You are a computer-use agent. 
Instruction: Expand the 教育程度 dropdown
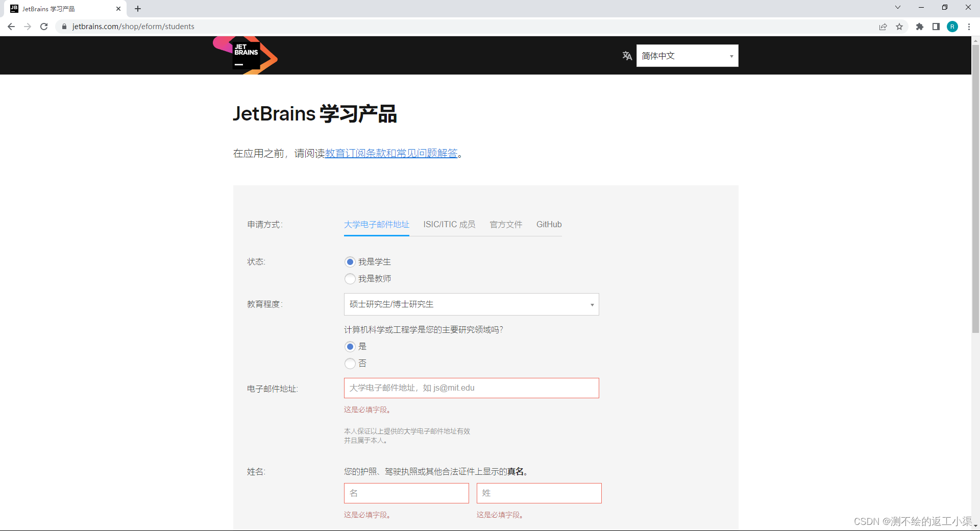[x=471, y=304]
